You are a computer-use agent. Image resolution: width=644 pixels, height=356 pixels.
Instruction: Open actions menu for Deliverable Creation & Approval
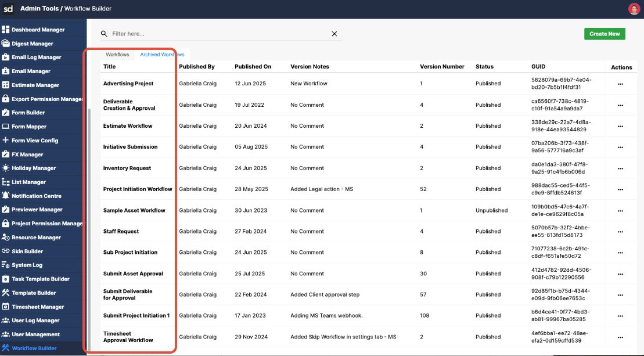pos(620,105)
